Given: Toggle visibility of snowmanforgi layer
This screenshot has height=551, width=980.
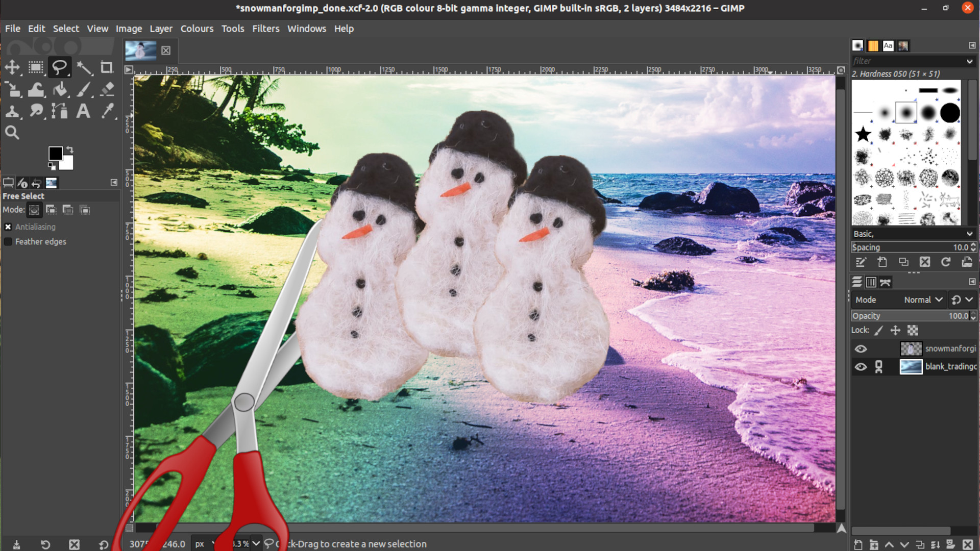Looking at the screenshot, I should [860, 348].
